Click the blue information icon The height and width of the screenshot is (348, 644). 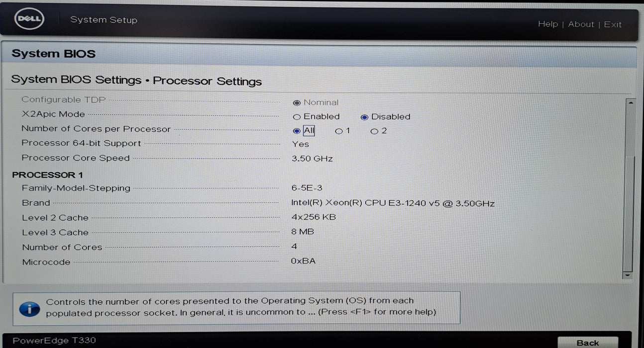pos(29,309)
